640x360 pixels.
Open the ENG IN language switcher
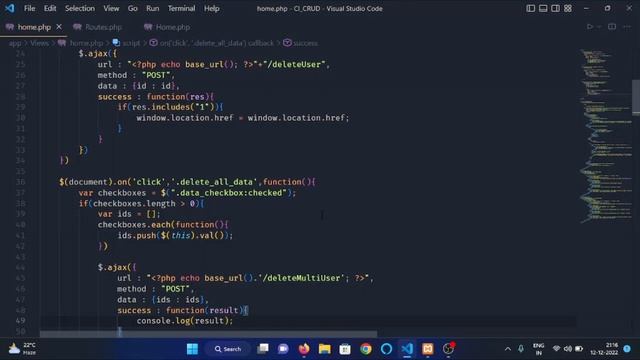pos(538,349)
